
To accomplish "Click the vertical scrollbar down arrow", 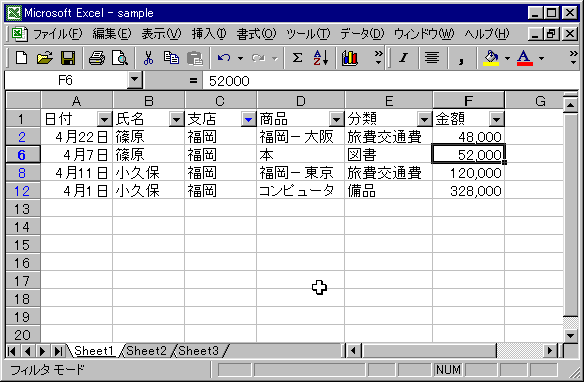I will point(570,335).
